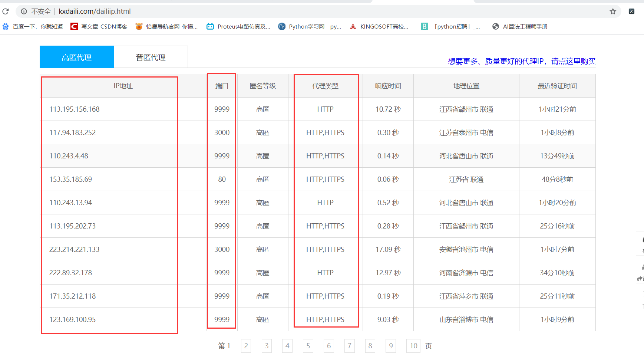Select IP address 123.169.100.95
The height and width of the screenshot is (355, 644).
(x=73, y=319)
